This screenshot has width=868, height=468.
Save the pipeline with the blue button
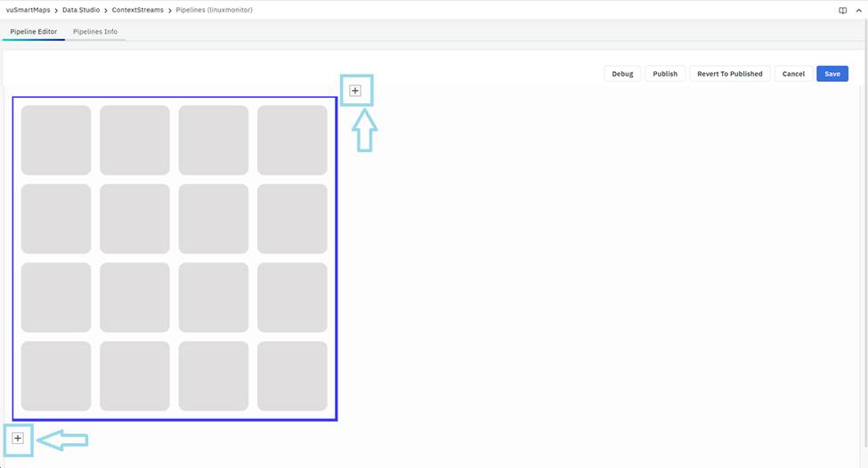831,74
